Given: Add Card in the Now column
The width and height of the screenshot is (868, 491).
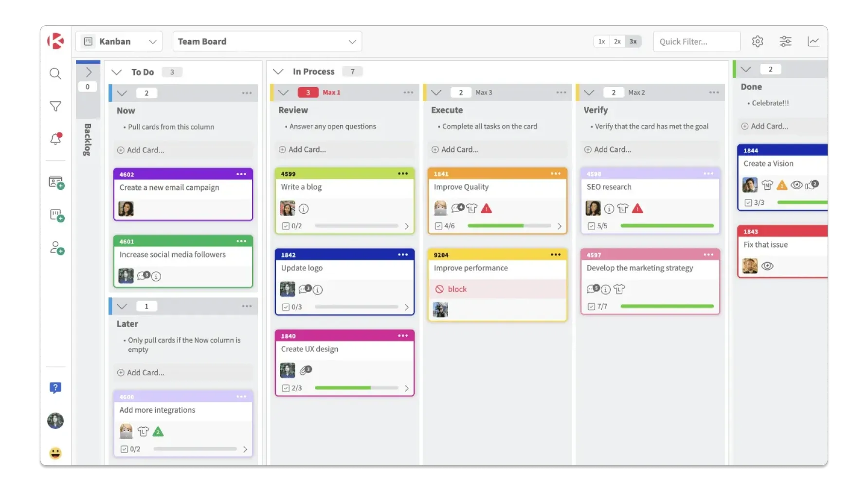Looking at the screenshot, I should point(183,150).
